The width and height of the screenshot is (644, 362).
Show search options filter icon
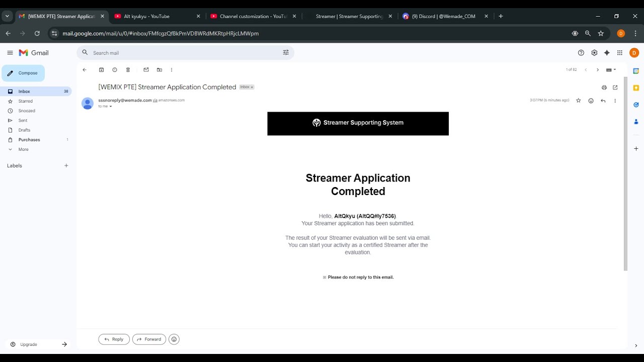coord(286,53)
